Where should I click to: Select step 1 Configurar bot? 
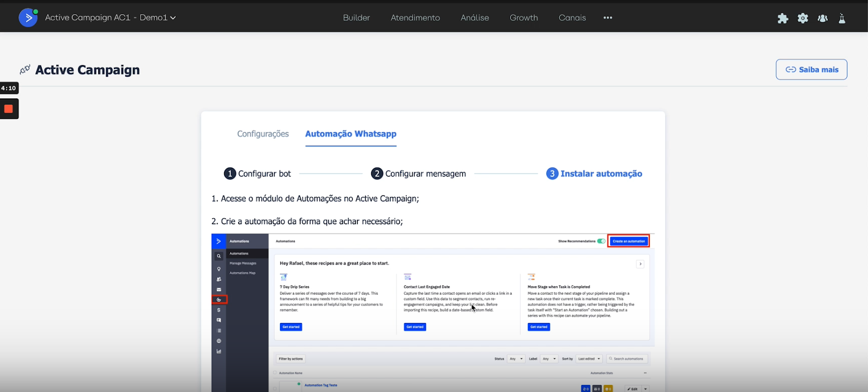pos(258,174)
